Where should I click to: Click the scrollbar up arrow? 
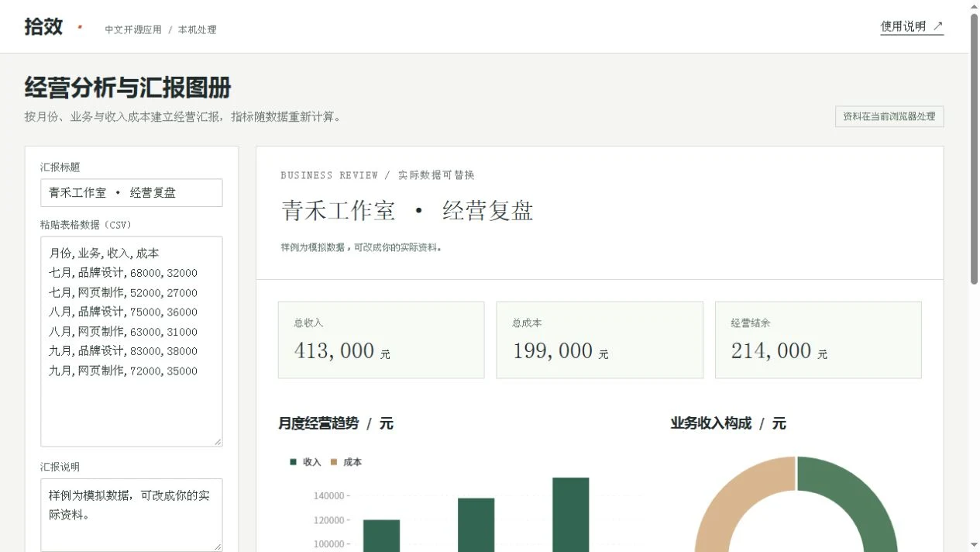974,6
